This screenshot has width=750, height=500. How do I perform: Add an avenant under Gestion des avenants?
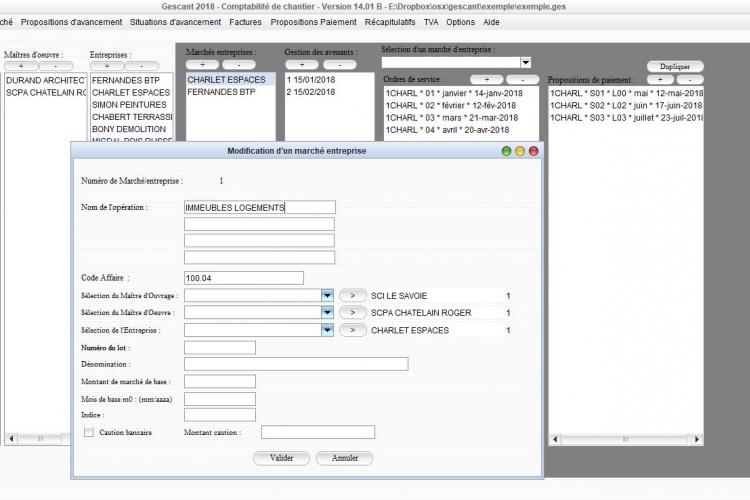(302, 65)
